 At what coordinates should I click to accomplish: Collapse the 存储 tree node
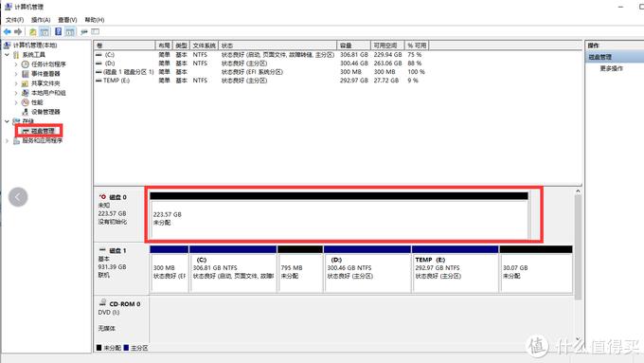click(x=7, y=121)
